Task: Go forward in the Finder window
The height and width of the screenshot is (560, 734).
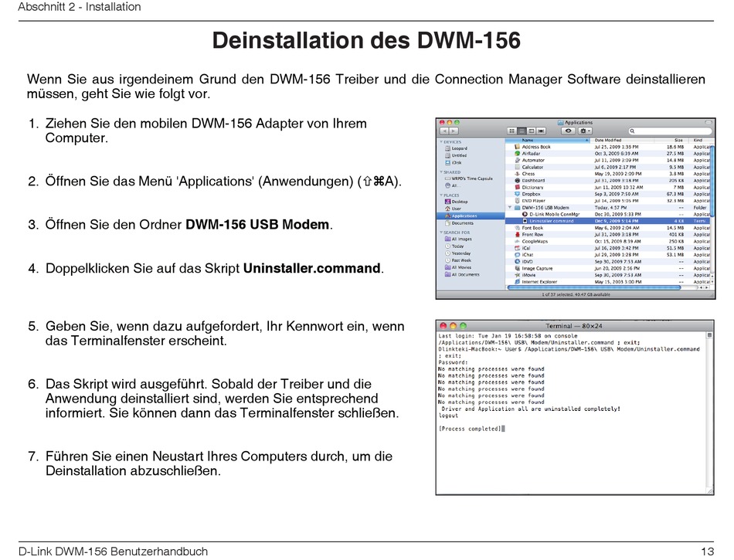Action: (454, 131)
